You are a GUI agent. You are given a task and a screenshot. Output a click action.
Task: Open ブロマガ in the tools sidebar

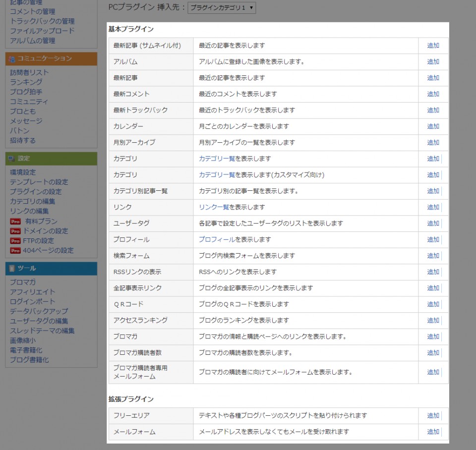click(23, 282)
